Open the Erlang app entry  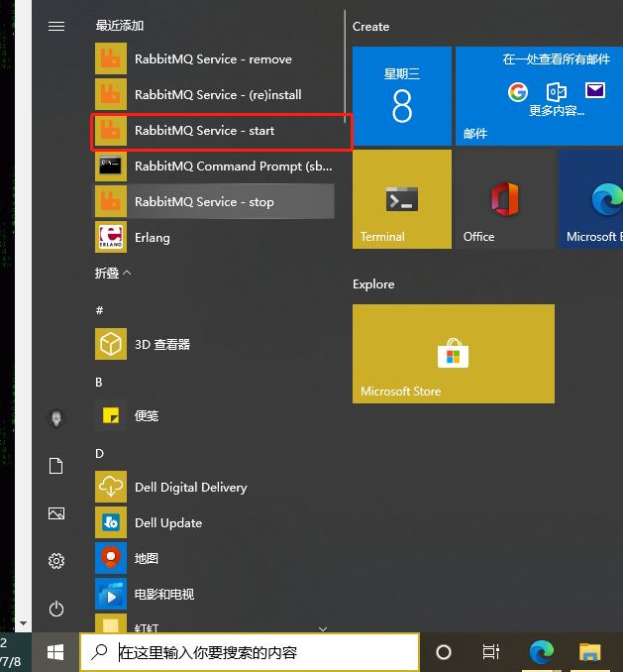[x=214, y=237]
